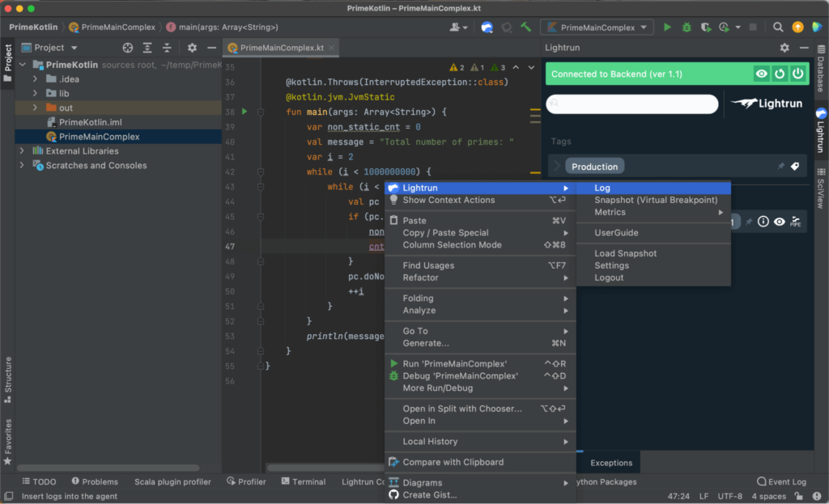
Task: Run the PrimeMainComplex application
Action: click(666, 27)
